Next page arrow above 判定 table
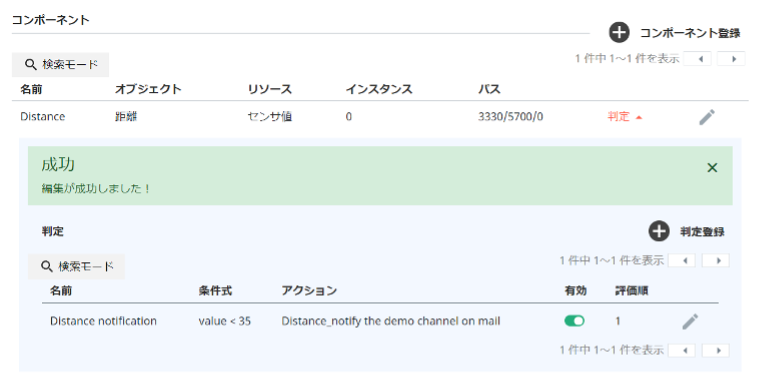Image resolution: width=761 pixels, height=385 pixels. point(715,261)
